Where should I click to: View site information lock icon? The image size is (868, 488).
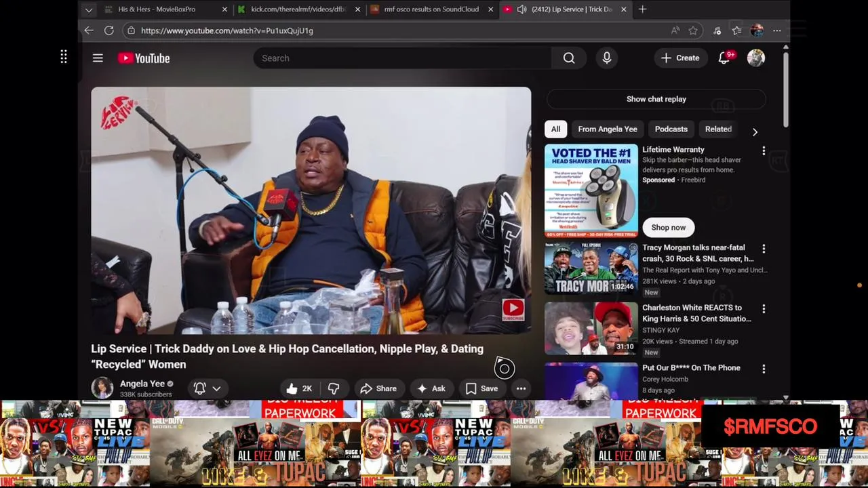pyautogui.click(x=131, y=30)
